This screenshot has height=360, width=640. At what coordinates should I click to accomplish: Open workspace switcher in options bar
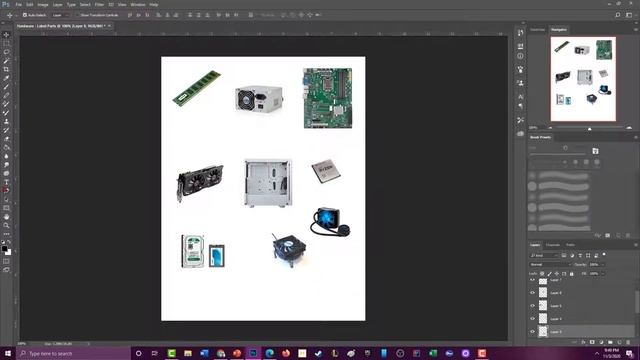(x=629, y=15)
